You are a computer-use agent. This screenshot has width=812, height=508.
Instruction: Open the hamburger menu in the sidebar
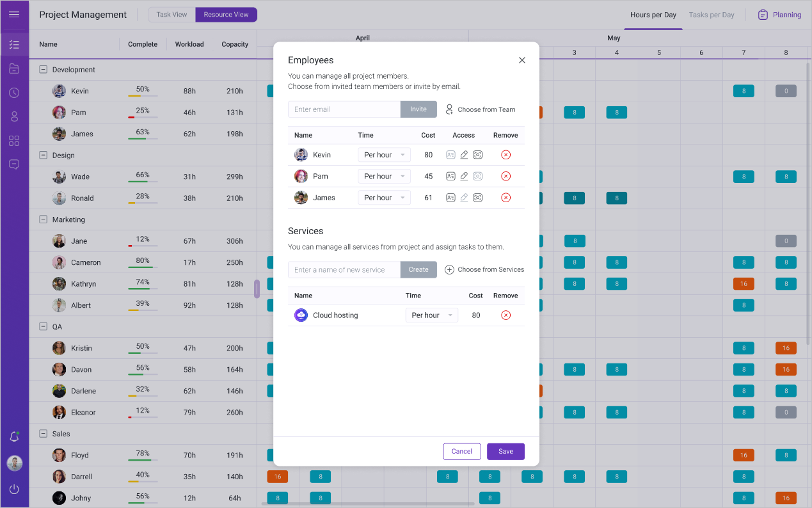pyautogui.click(x=14, y=14)
